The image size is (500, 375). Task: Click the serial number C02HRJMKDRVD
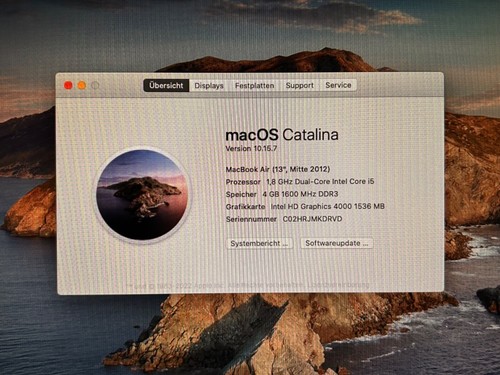(312, 219)
